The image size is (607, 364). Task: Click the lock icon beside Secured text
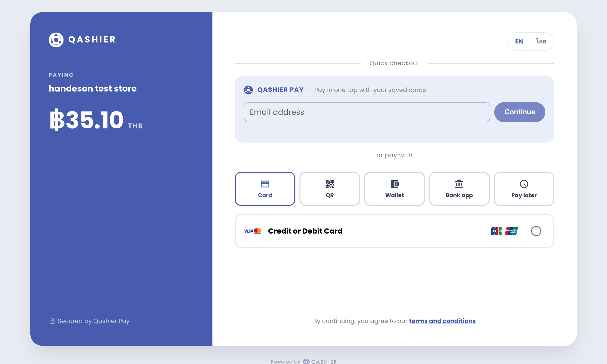(x=52, y=321)
